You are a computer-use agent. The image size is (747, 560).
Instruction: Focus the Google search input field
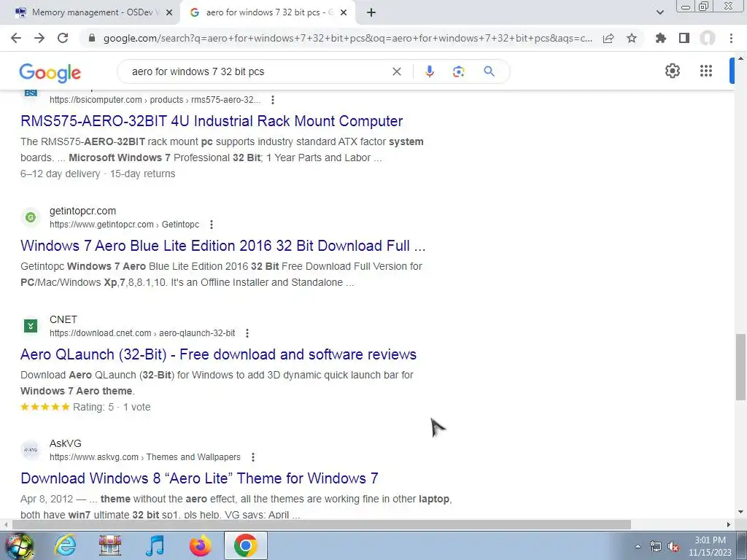[258, 71]
